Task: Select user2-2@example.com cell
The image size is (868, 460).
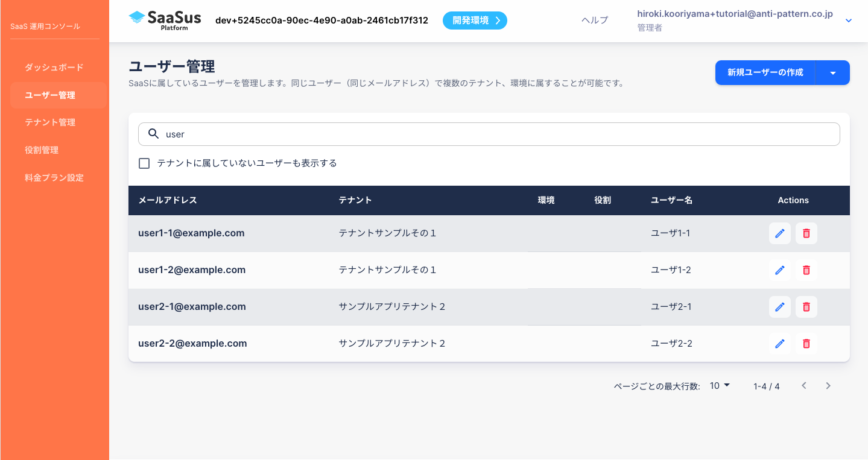Action: [x=192, y=344]
